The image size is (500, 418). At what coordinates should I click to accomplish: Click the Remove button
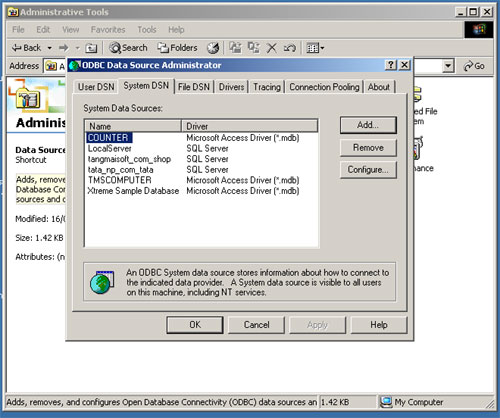(x=368, y=148)
